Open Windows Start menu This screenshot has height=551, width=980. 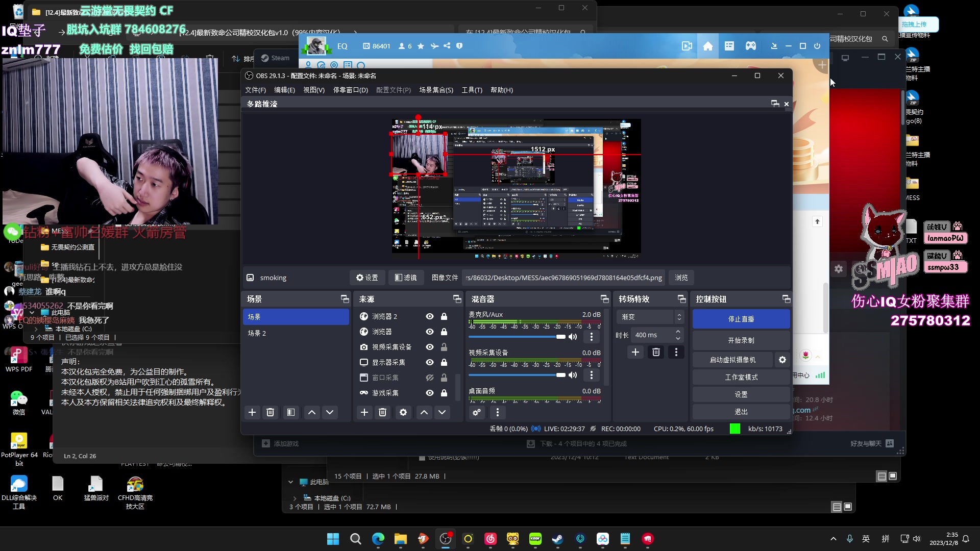pos(333,539)
